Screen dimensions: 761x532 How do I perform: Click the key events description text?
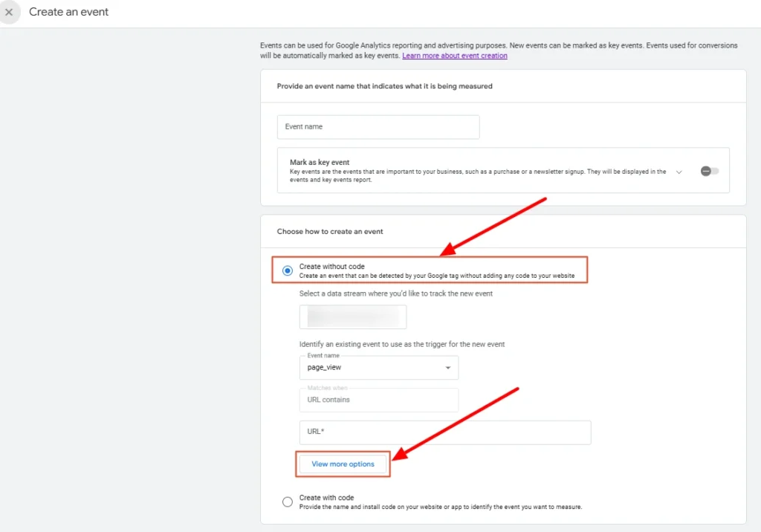pos(476,175)
